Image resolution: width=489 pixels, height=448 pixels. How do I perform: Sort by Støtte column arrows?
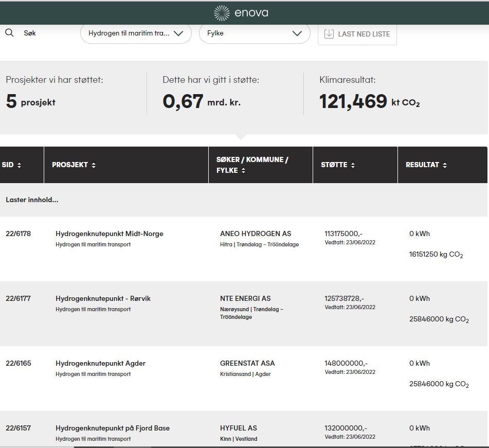point(352,165)
